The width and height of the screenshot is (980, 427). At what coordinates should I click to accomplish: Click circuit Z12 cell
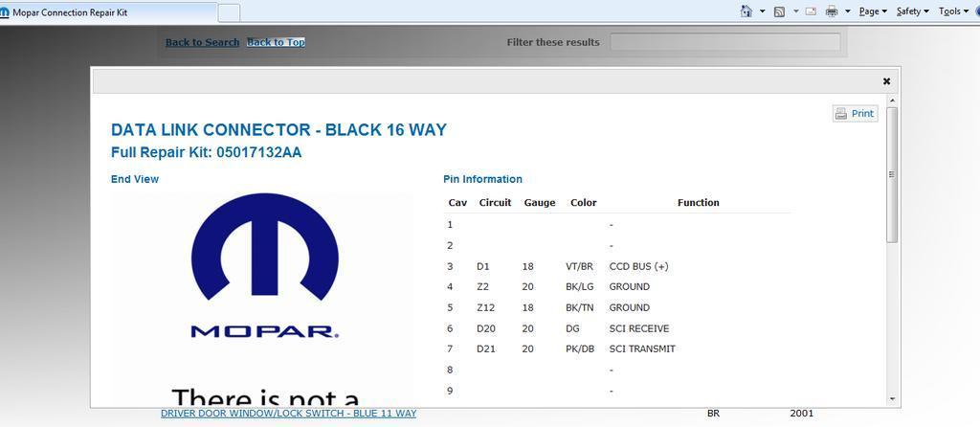coord(485,307)
